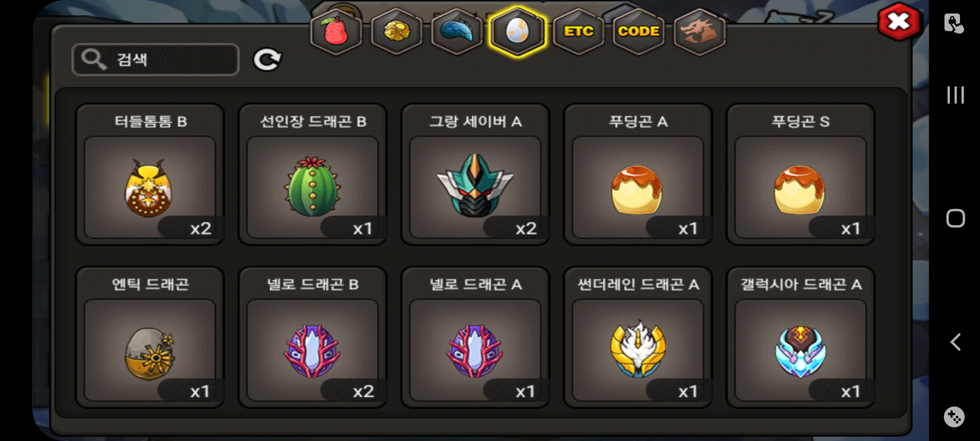The height and width of the screenshot is (441, 980).
Task: Pick the 푸딩곤 S pudding egg
Action: (801, 174)
